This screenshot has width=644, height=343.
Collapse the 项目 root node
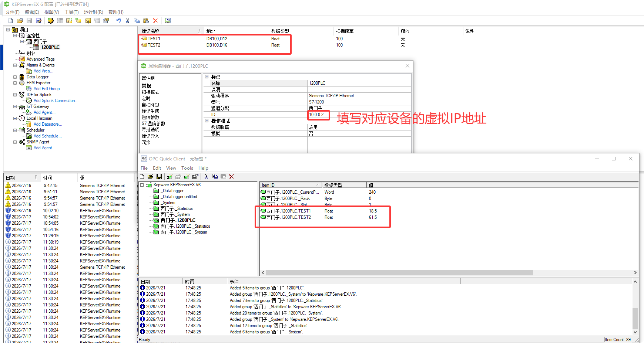[8, 30]
